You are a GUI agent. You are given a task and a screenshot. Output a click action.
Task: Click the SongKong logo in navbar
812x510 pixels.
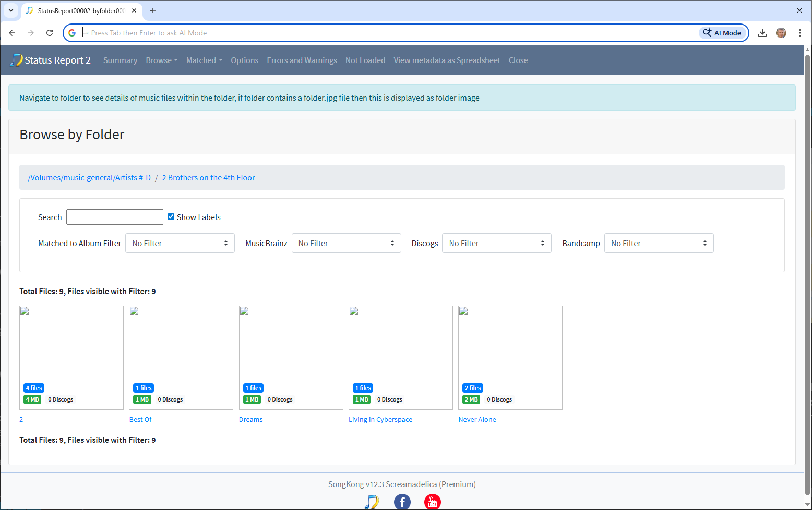[17, 60]
